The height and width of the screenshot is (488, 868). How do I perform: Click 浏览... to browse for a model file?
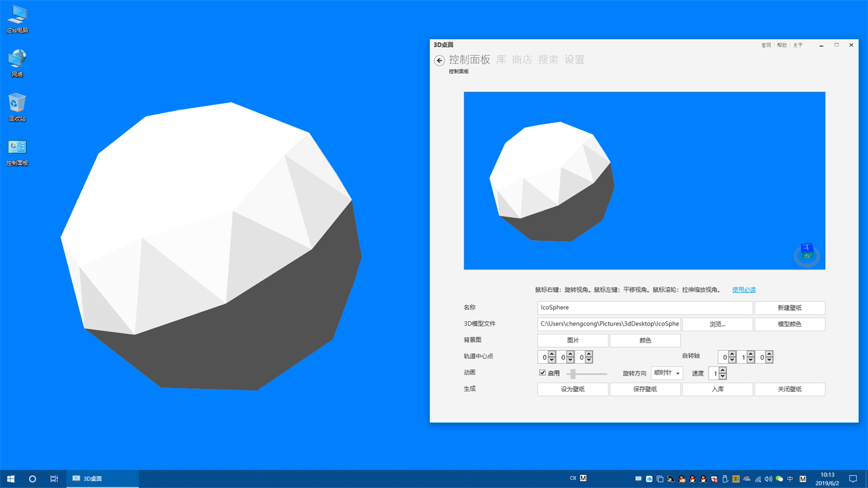click(x=717, y=324)
